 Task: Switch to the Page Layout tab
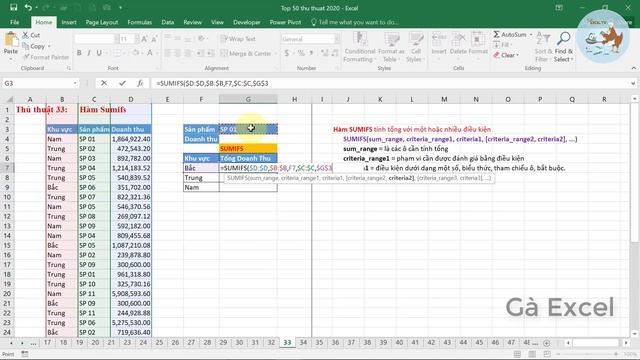102,22
